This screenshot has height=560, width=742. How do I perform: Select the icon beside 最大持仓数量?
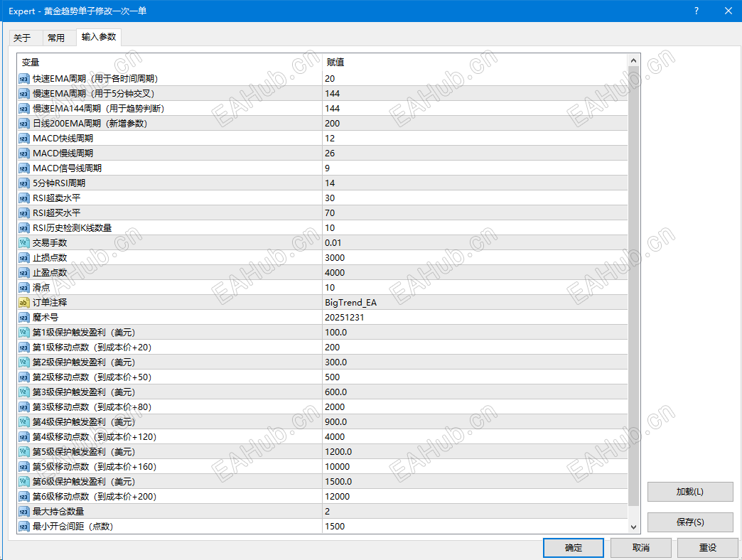(23, 511)
